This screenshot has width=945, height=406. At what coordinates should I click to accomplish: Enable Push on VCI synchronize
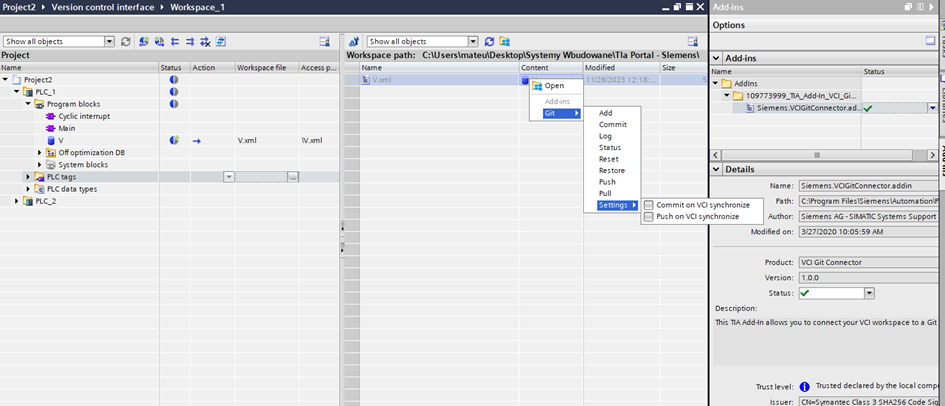[649, 216]
